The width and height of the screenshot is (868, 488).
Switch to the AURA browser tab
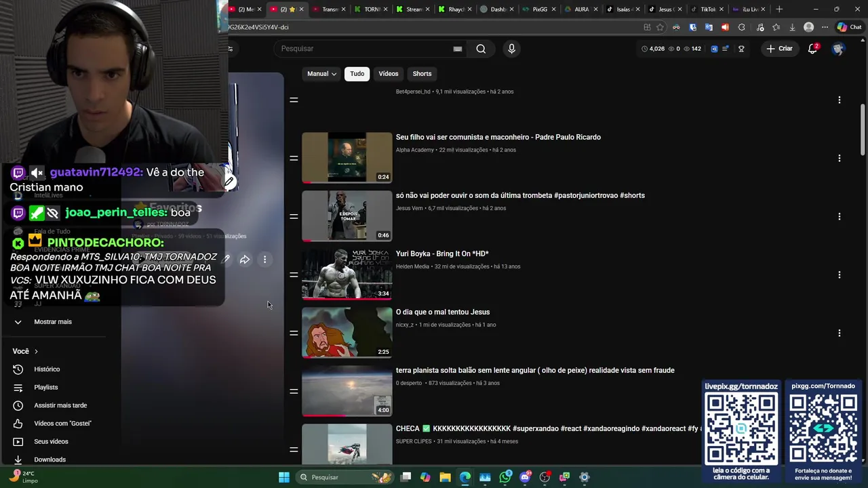tap(581, 9)
